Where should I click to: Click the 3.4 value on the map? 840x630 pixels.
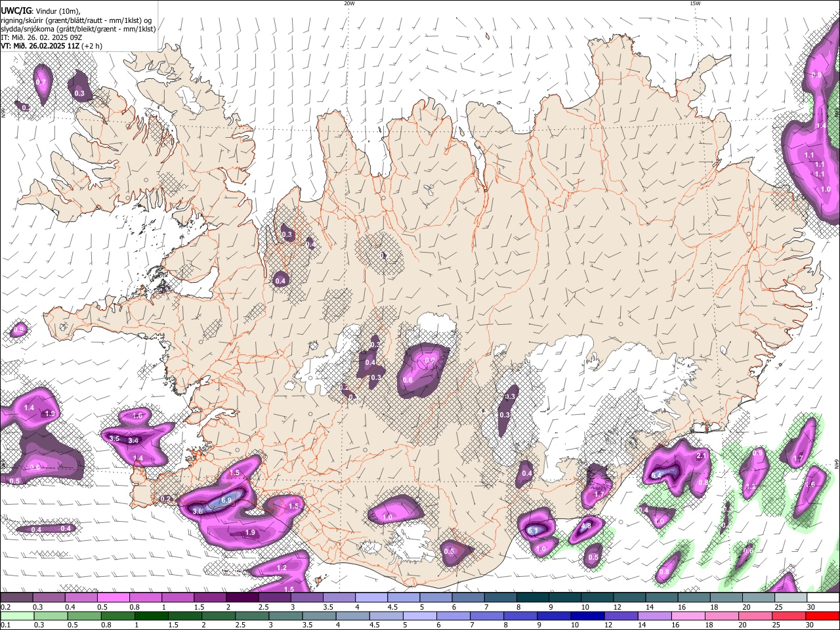133,440
